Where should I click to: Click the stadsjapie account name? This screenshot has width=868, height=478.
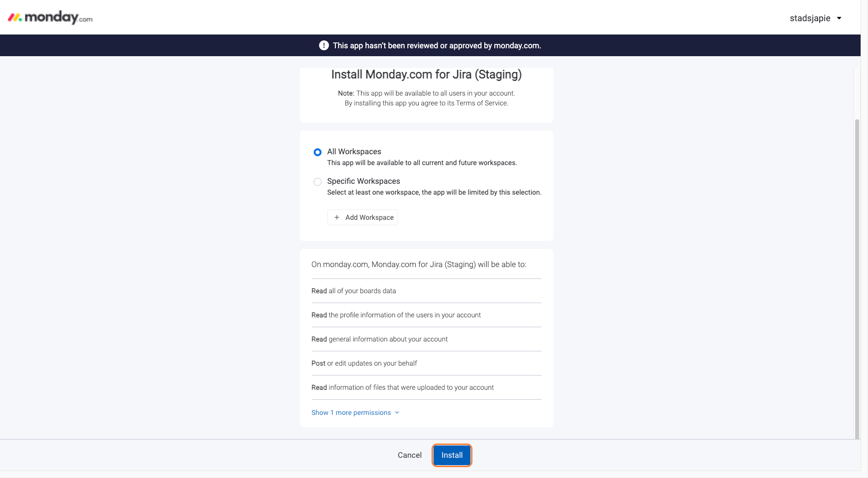pos(810,18)
